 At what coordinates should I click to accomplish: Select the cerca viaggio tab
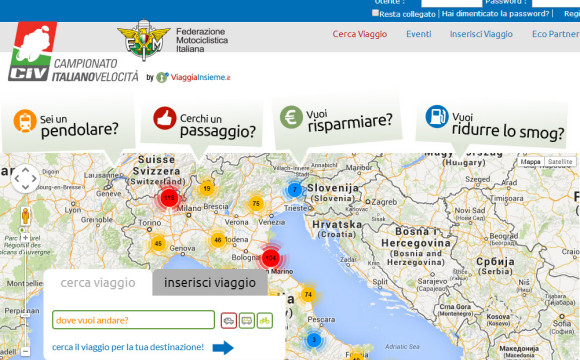pos(98,283)
